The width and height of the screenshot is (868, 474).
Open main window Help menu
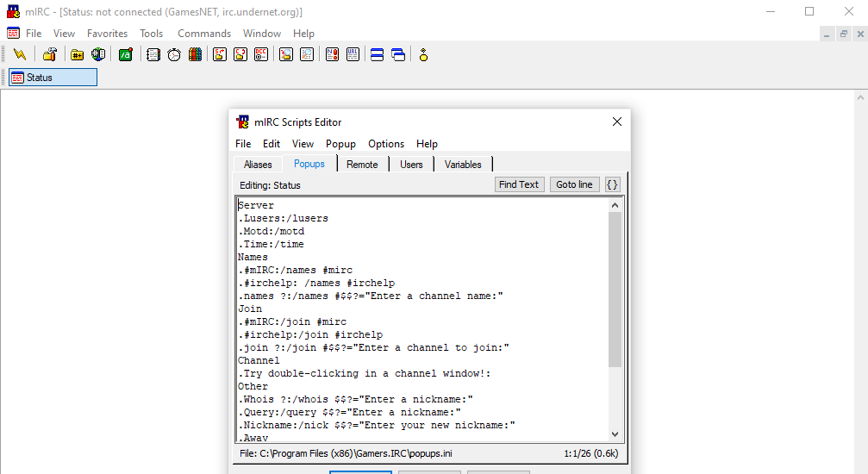coord(303,34)
